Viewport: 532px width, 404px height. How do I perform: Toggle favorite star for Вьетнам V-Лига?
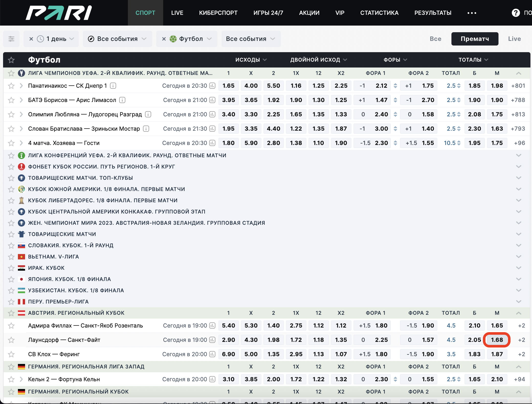click(11, 256)
